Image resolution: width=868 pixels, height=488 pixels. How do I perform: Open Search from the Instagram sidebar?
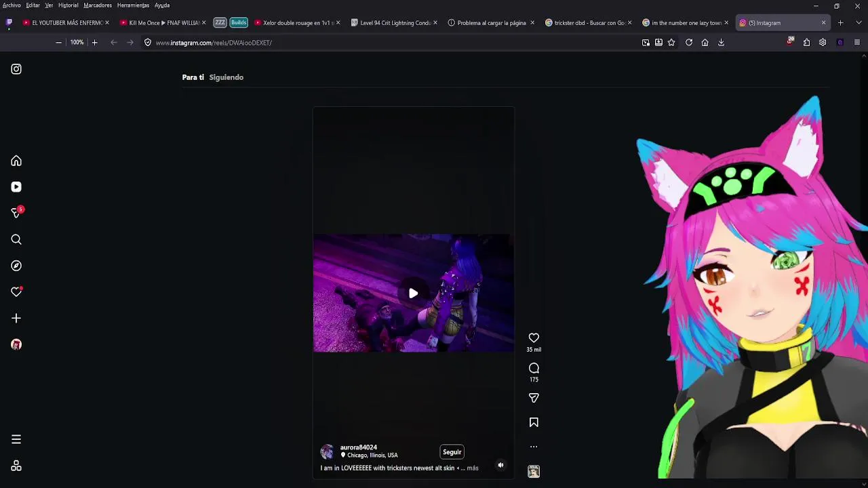pos(16,239)
